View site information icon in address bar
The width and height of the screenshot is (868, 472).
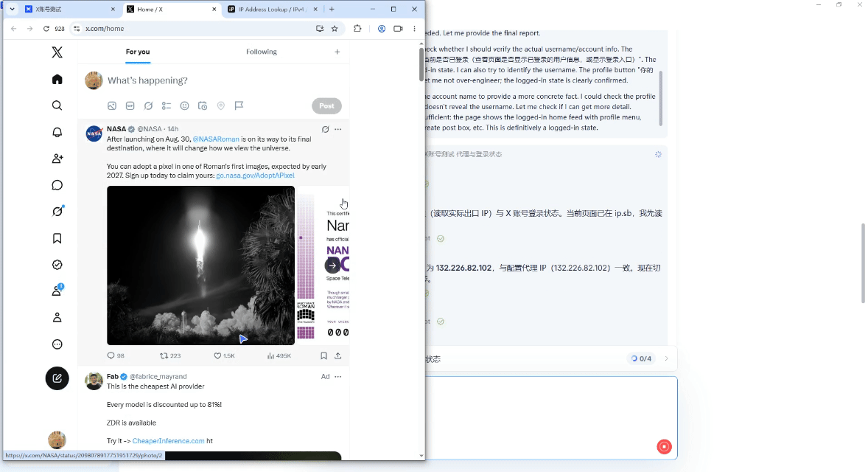[77, 28]
